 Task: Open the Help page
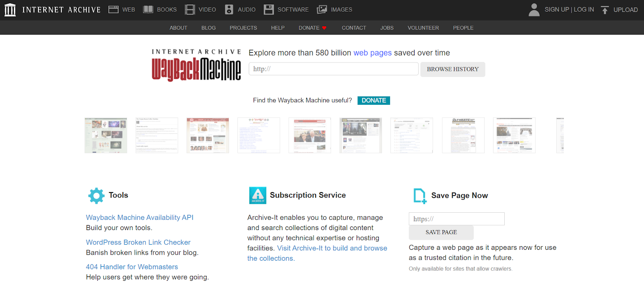[x=278, y=28]
